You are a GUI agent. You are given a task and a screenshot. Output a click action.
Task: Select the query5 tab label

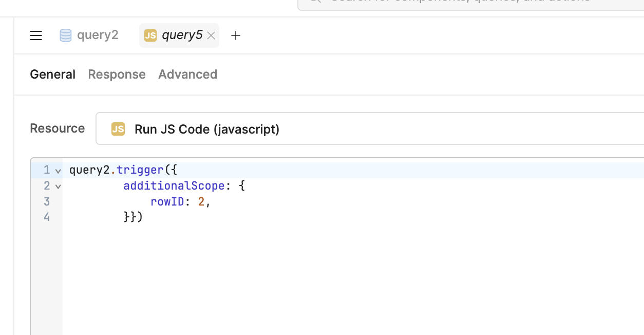(182, 35)
